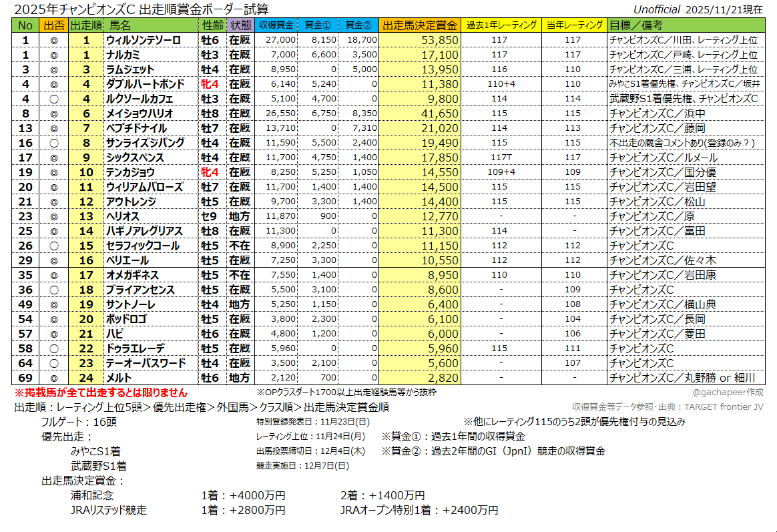Select the 出否 column header
Image resolution: width=777 pixels, height=532 pixels.
tap(53, 25)
